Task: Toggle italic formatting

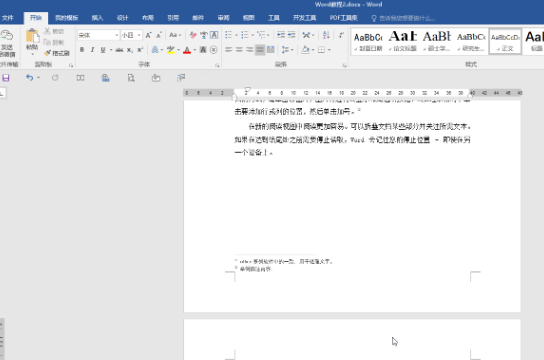Action: point(92,50)
